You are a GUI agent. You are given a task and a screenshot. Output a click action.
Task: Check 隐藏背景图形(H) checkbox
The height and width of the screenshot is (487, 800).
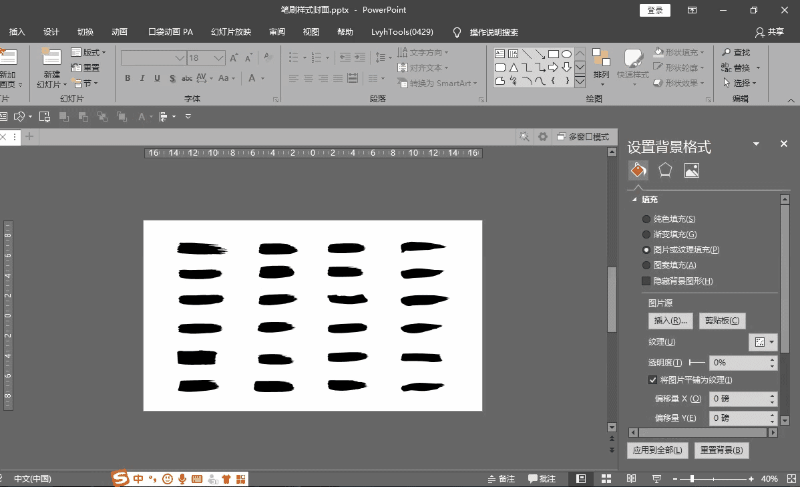pyautogui.click(x=646, y=280)
